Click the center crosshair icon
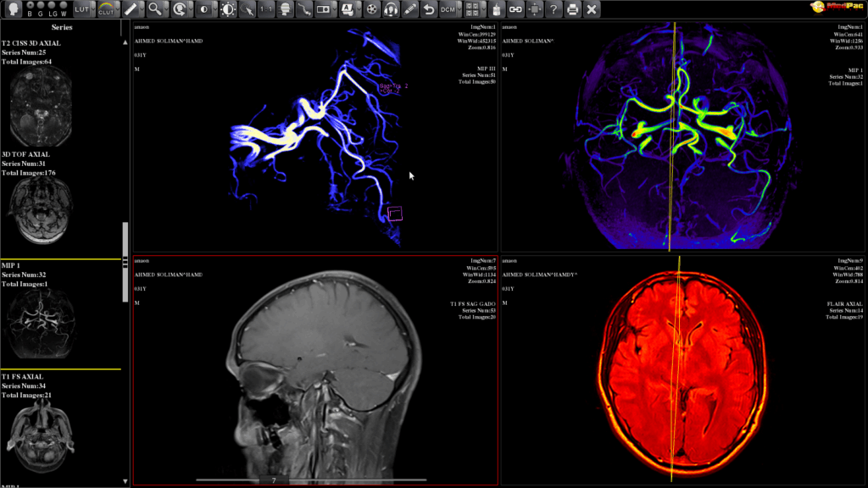868x488 pixels. coord(534,9)
